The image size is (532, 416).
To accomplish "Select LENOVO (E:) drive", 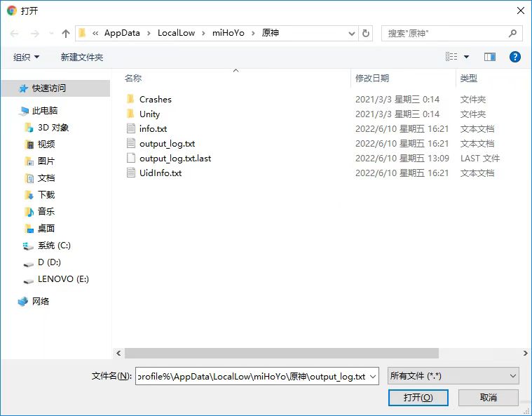I will pyautogui.click(x=63, y=279).
